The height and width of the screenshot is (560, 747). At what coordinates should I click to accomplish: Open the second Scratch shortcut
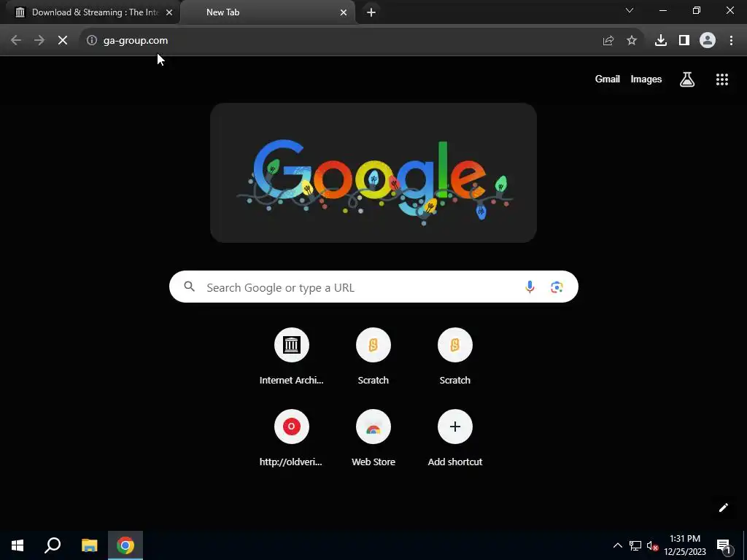455,357
